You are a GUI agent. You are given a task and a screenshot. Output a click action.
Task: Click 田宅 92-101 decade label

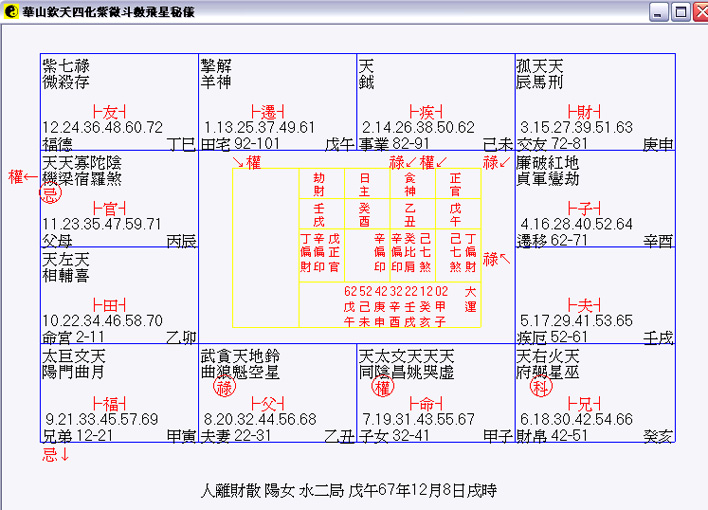(240, 144)
